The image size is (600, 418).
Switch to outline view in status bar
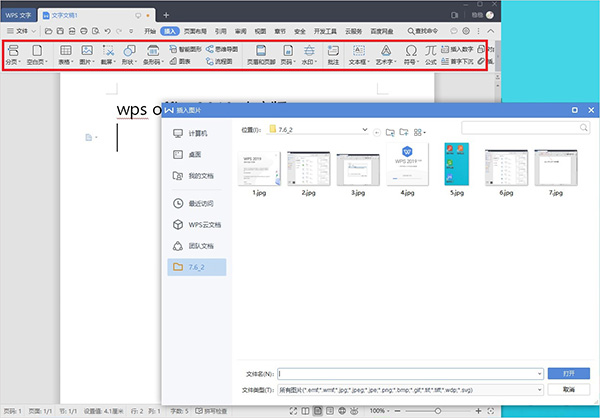pos(330,411)
